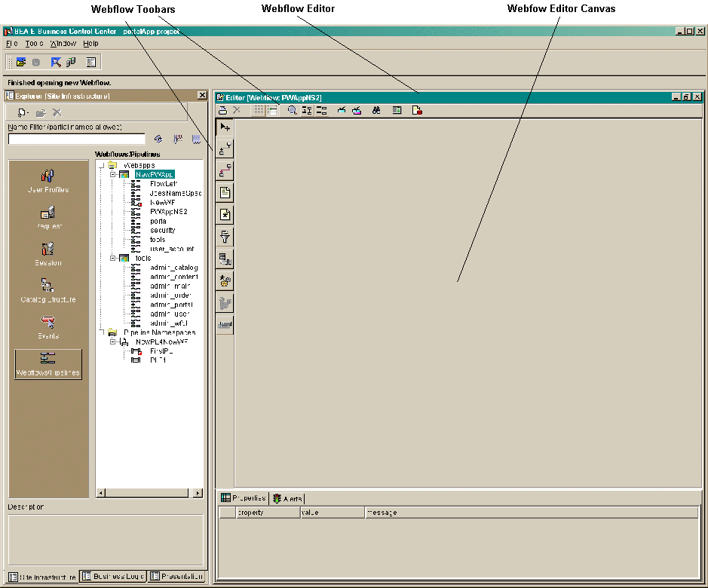Click the rightmost filter icon beside name field
This screenshot has width=708, height=588.
(x=197, y=139)
